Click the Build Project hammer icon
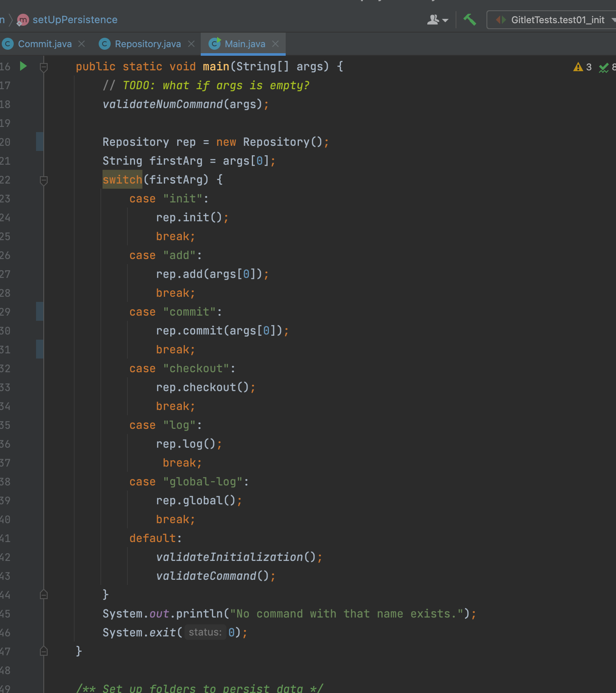Image resolution: width=616 pixels, height=693 pixels. 470,20
